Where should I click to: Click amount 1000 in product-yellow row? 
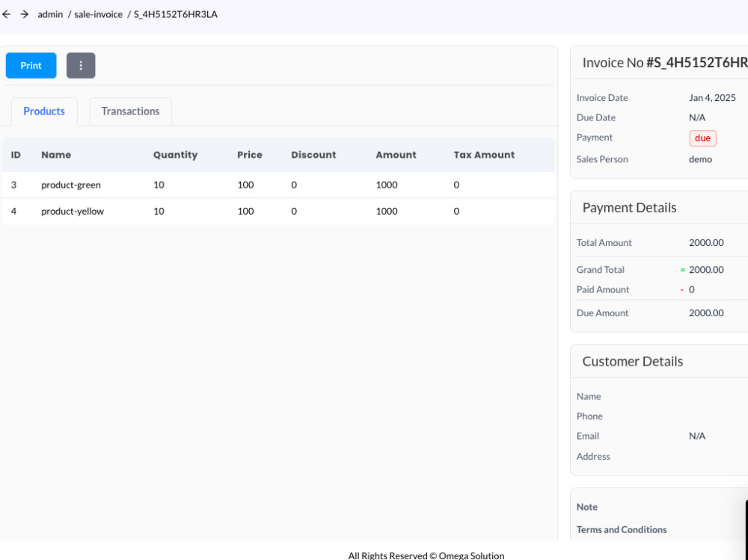[x=387, y=211]
